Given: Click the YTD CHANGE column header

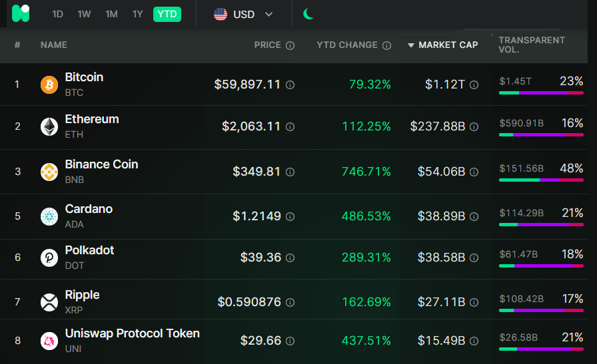Looking at the screenshot, I should (x=347, y=45).
